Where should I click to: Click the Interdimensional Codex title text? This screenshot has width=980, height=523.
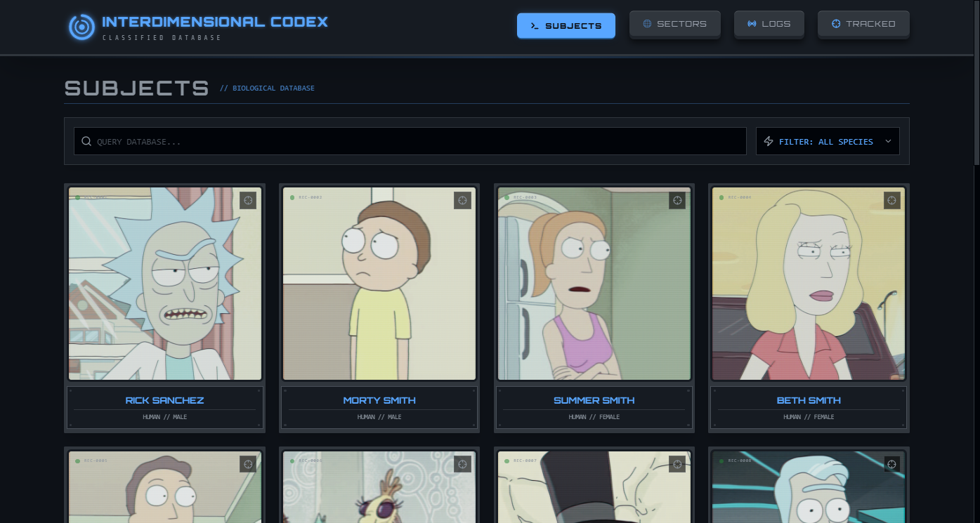tap(215, 22)
